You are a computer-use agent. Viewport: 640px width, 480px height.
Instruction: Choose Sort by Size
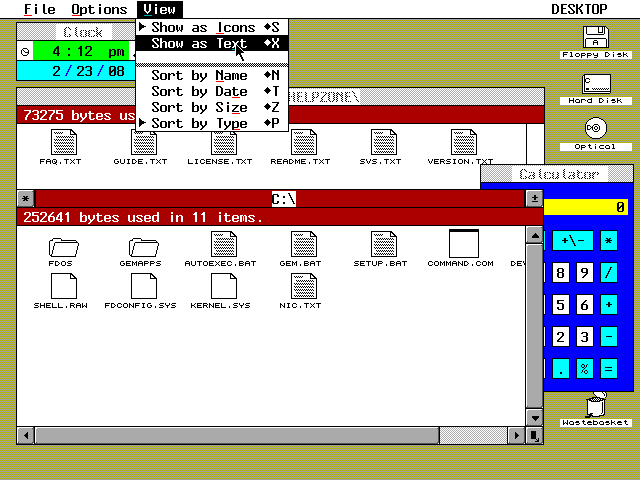212,107
